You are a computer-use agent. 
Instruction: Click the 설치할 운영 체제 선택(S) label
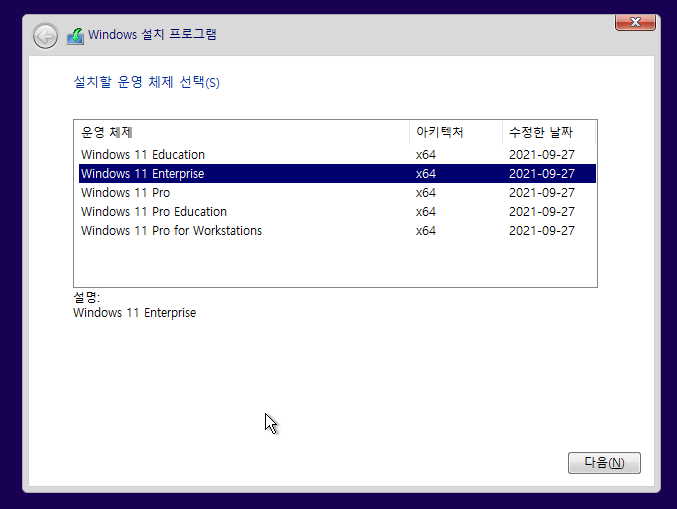click(x=146, y=82)
